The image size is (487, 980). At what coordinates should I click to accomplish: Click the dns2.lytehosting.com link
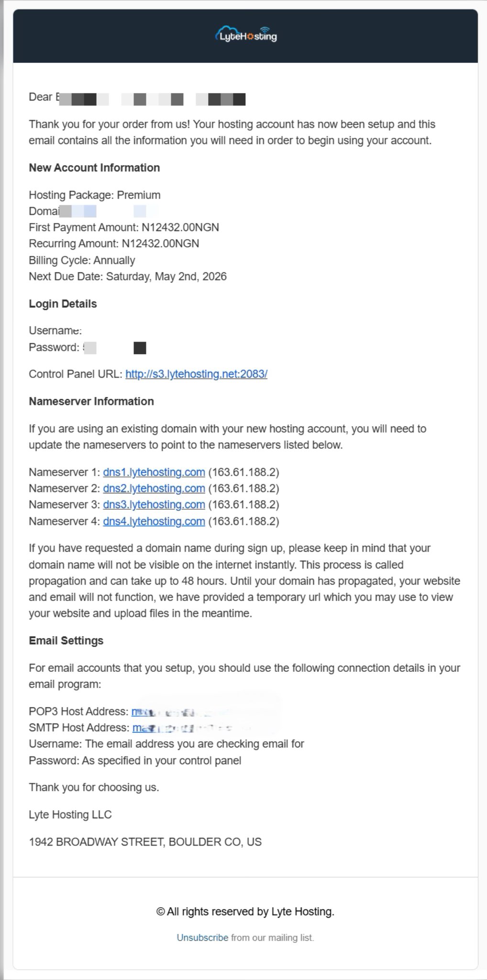pos(154,489)
